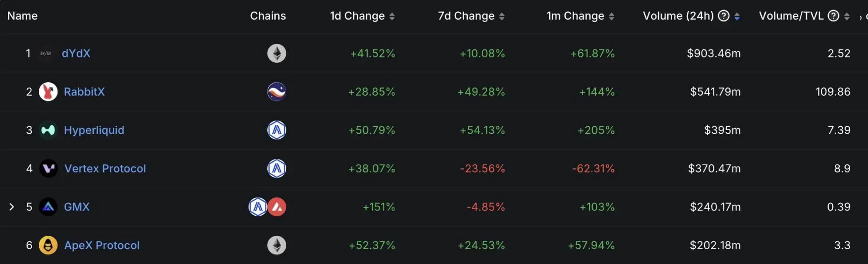This screenshot has height=264, width=868.
Task: Click the RabbitX rabbit logo icon
Action: (x=48, y=92)
